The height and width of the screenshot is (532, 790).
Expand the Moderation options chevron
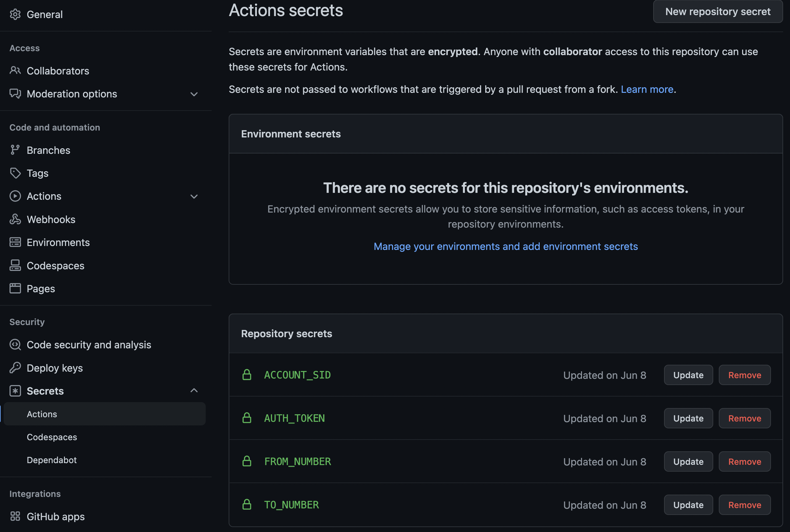pos(194,94)
